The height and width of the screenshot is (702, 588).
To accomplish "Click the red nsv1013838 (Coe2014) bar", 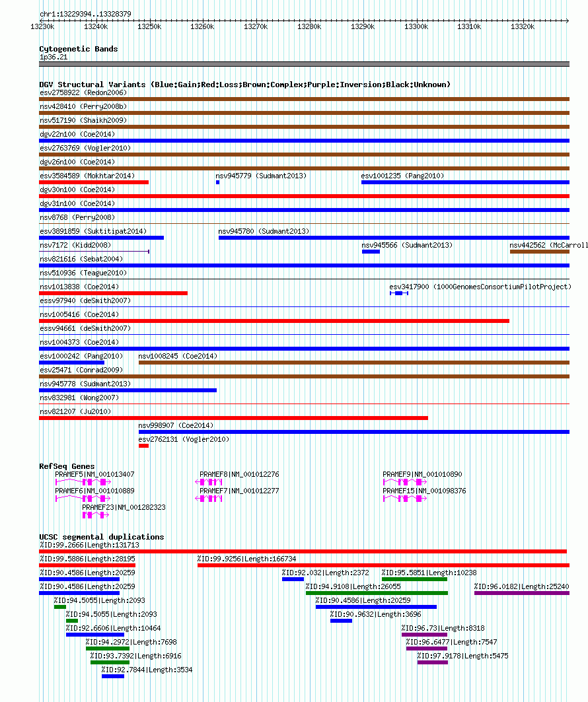I will click(x=113, y=293).
